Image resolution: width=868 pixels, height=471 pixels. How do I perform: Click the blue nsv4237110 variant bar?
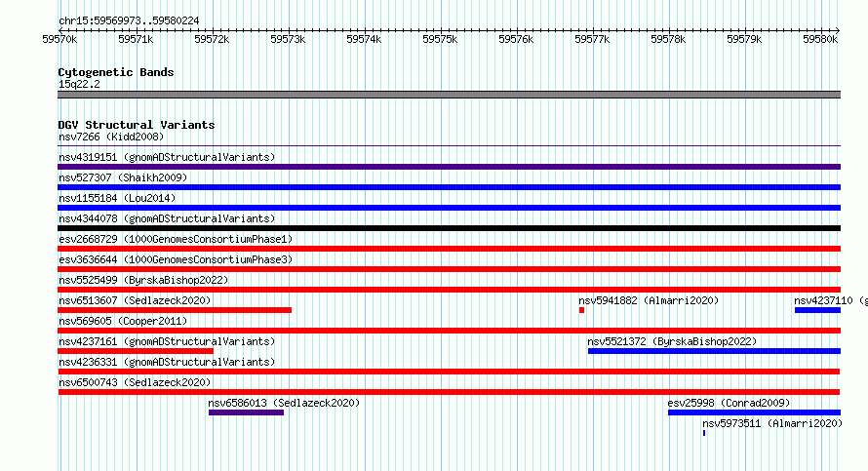[817, 310]
